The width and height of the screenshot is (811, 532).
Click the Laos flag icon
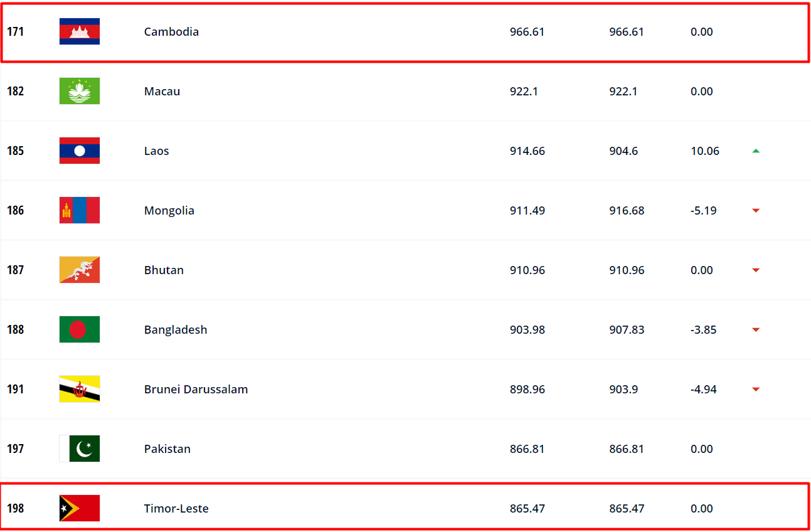click(80, 151)
